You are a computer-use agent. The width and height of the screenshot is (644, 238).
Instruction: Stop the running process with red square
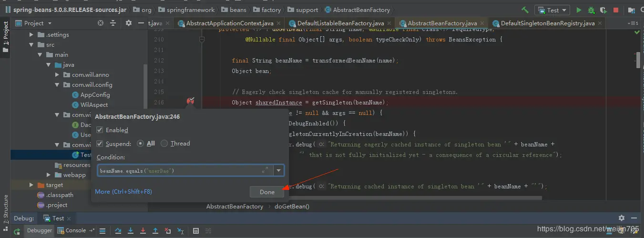pos(615,10)
